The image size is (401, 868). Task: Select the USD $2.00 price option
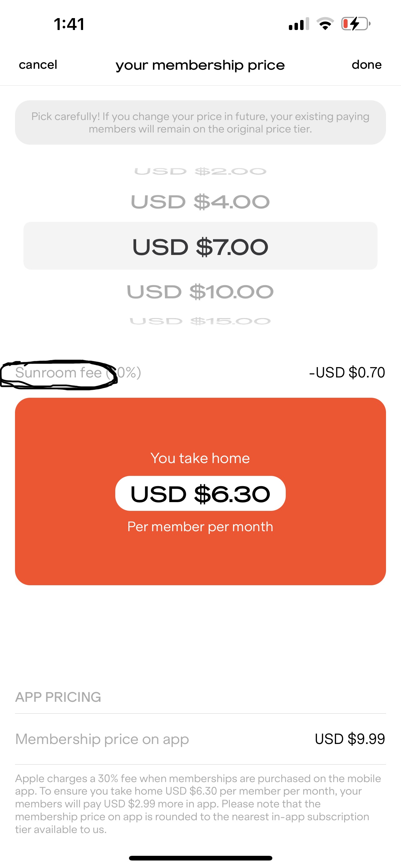200,172
